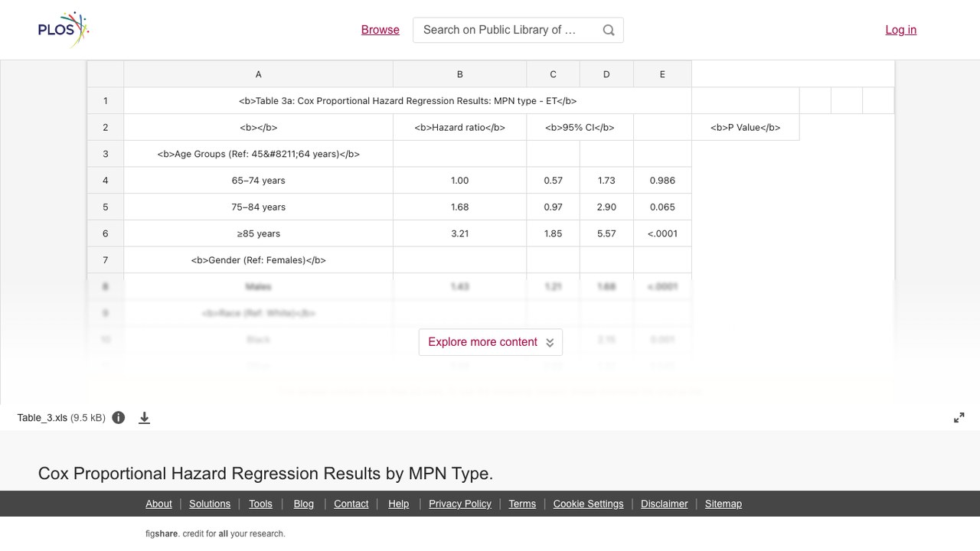
Task: Click the 95% CI header cell
Action: pyautogui.click(x=580, y=128)
